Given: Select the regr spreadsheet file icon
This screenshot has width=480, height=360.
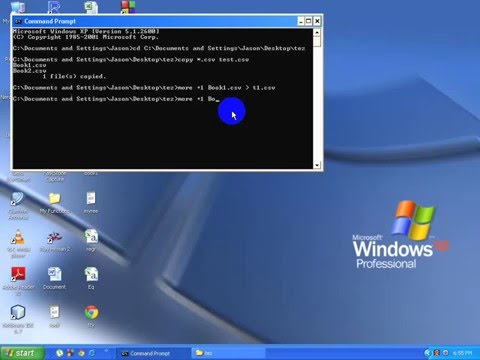Looking at the screenshot, I should pos(91,237).
